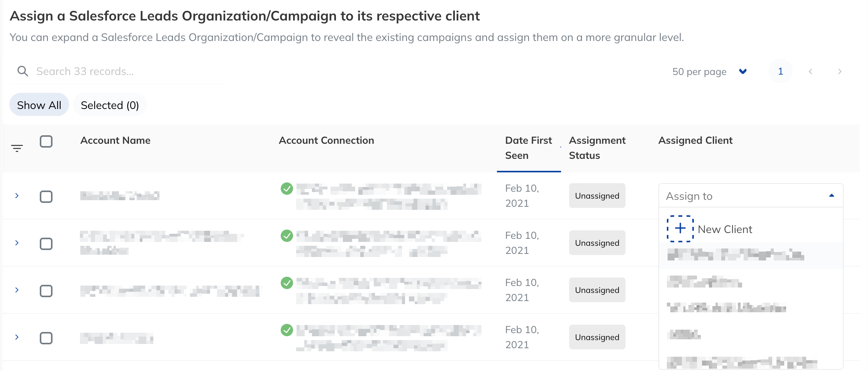Viewport: 868px width, 371px height.
Task: Click the dashed plus New Client icon
Action: click(680, 229)
